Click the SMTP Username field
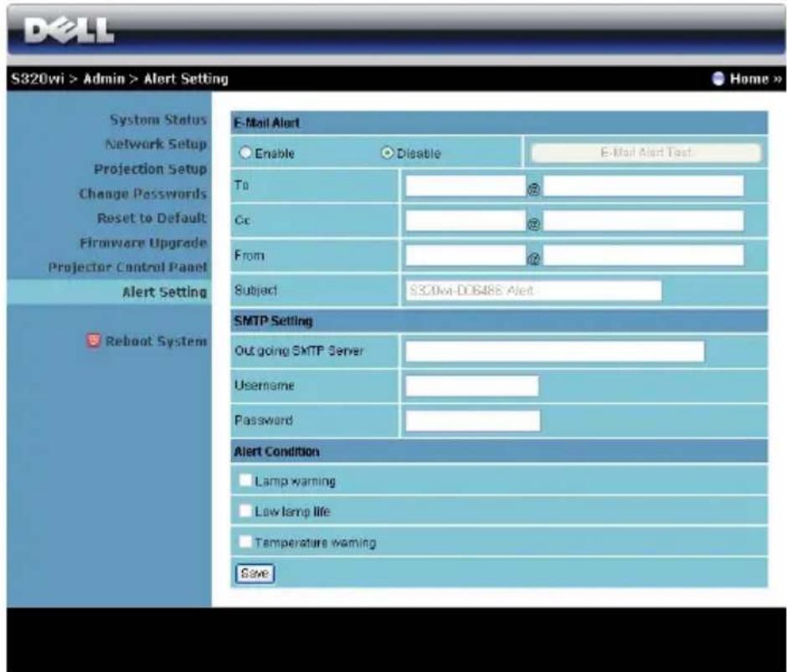This screenshot has height=672, width=787. pyautogui.click(x=472, y=386)
